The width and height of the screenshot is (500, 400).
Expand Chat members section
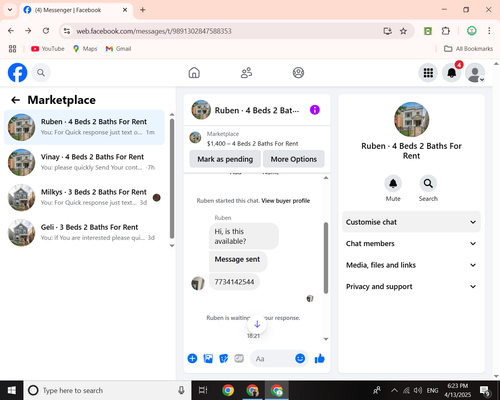tap(411, 243)
